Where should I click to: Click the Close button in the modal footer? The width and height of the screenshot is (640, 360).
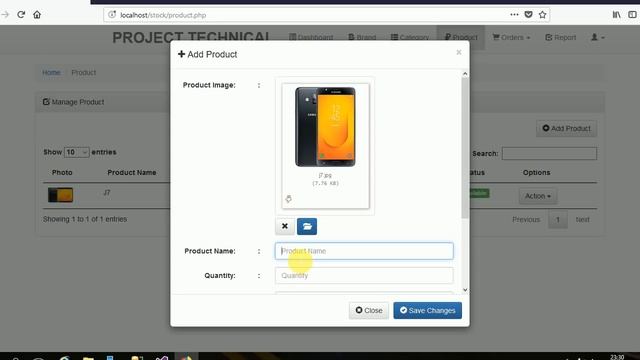(x=369, y=311)
